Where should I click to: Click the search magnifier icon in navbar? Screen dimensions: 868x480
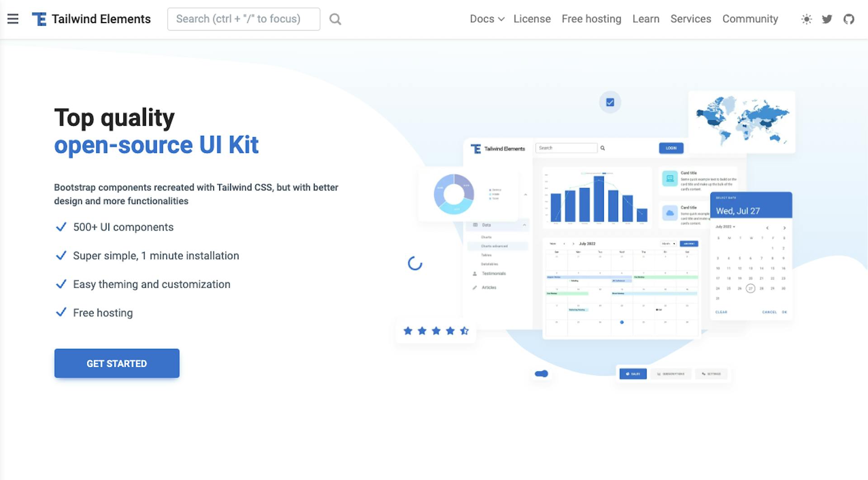[x=335, y=19]
